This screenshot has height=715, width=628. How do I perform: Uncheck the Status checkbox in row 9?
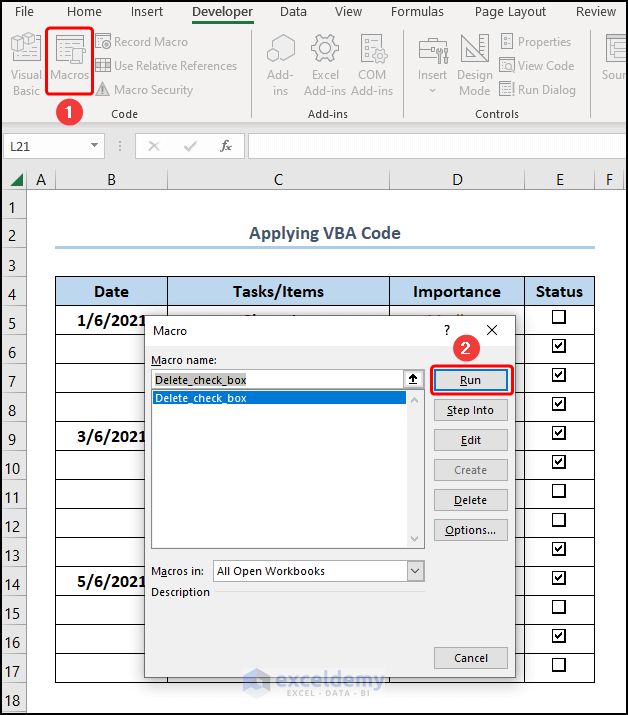pyautogui.click(x=559, y=433)
